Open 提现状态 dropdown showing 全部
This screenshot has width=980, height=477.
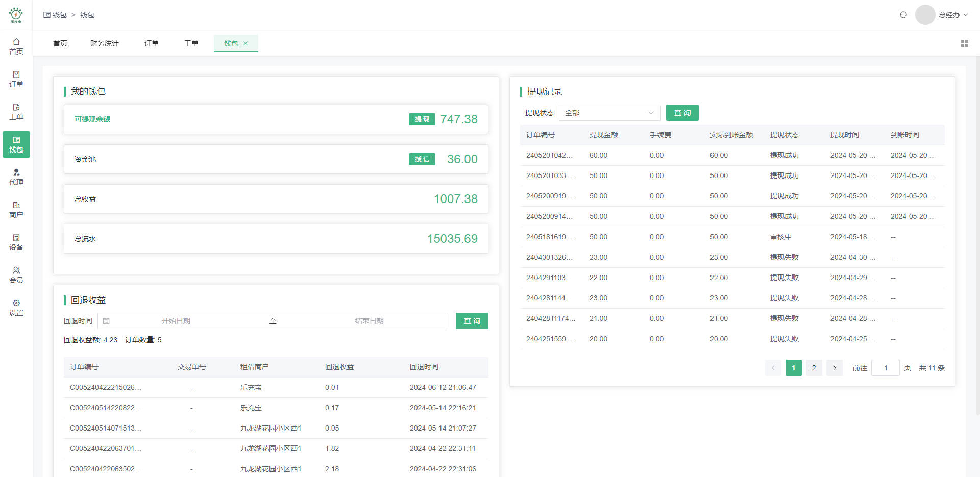pos(609,113)
